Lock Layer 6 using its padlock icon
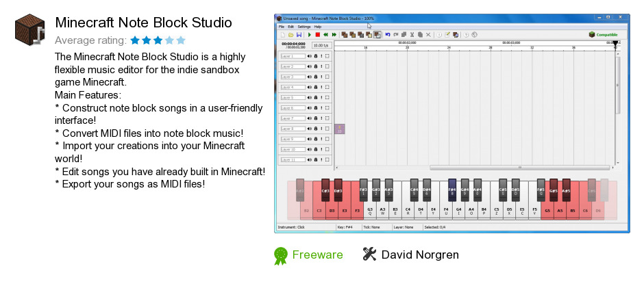Screen dimensions: 644x286 (315, 108)
